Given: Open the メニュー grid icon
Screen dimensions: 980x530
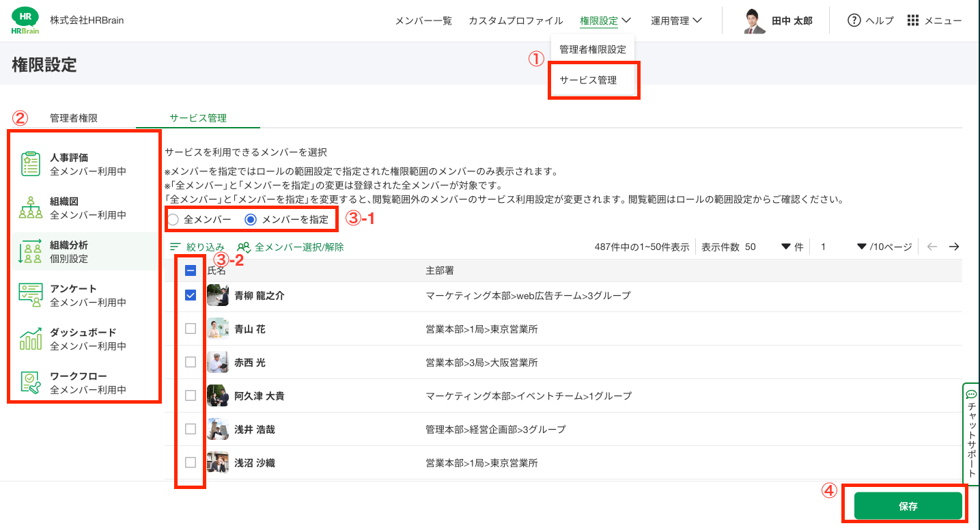Looking at the screenshot, I should [913, 20].
